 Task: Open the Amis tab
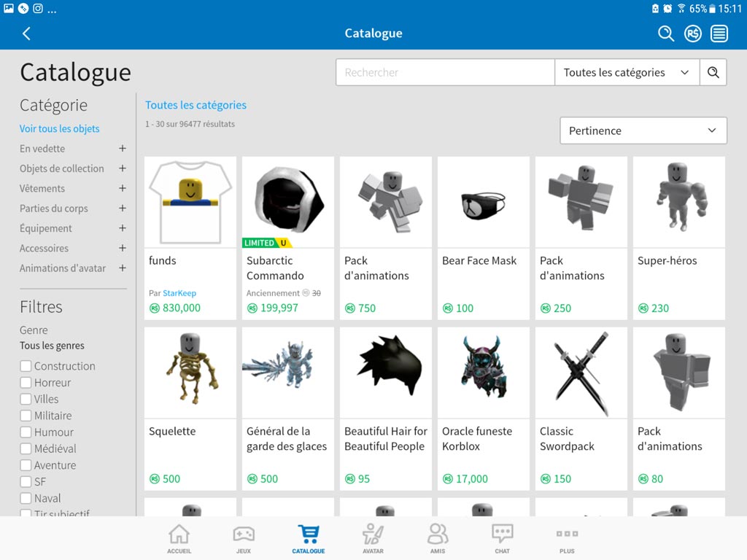coord(438,539)
